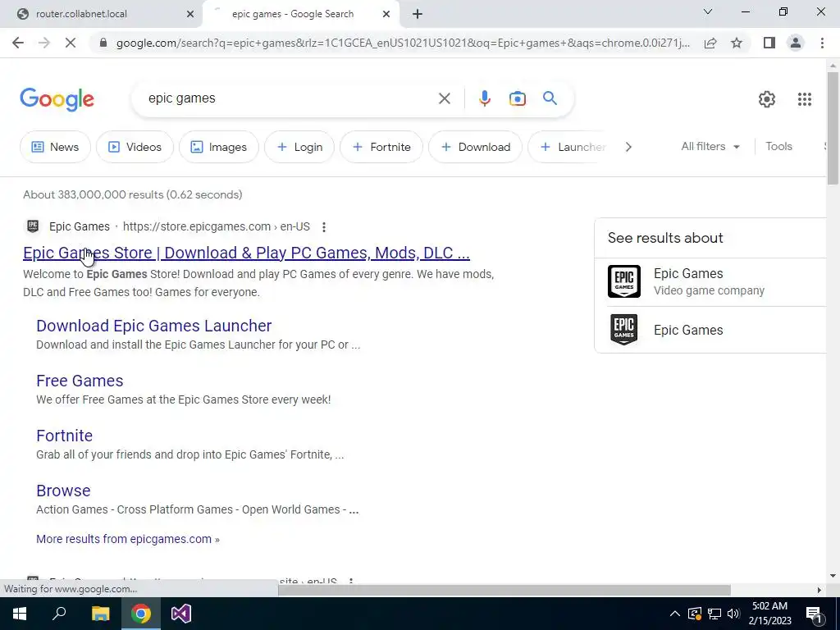Open the Chrome side panel icon

(x=769, y=43)
